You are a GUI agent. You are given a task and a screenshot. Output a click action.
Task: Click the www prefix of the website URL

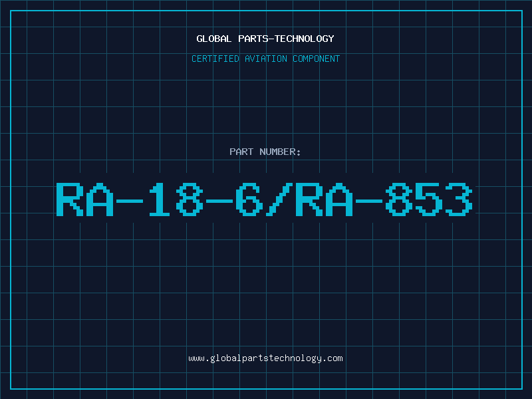click(x=196, y=359)
